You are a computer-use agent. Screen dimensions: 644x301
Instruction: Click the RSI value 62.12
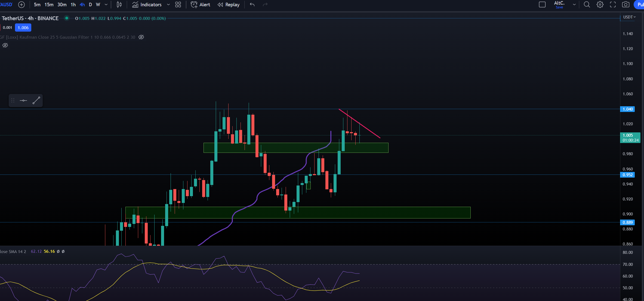pos(36,251)
